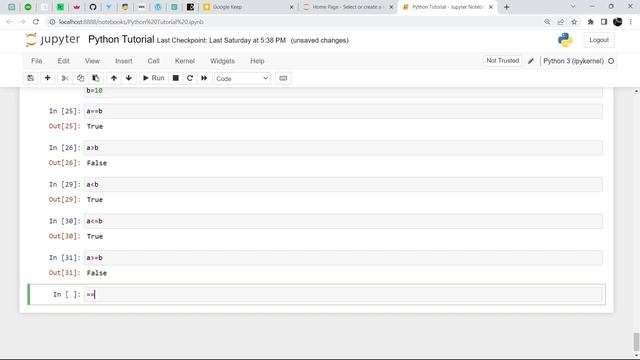Open the browser profile avatar
Viewport: 640px width, 360px height.
coord(618,22)
